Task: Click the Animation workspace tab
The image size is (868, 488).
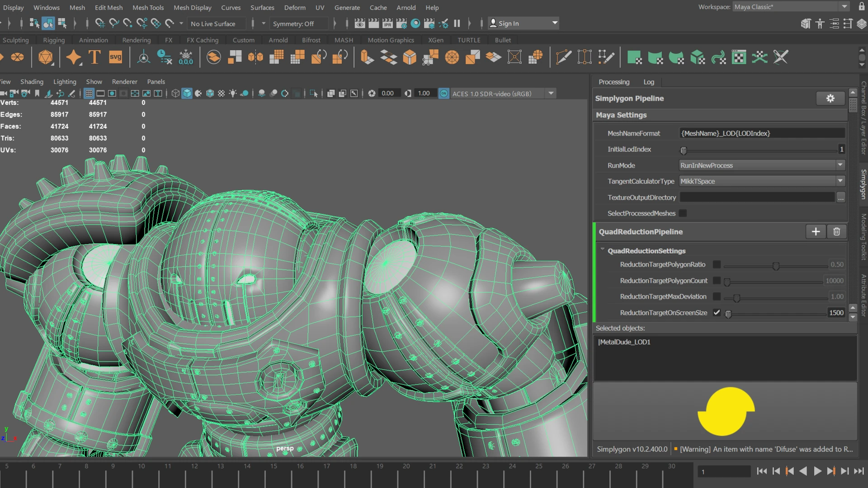Action: point(94,40)
